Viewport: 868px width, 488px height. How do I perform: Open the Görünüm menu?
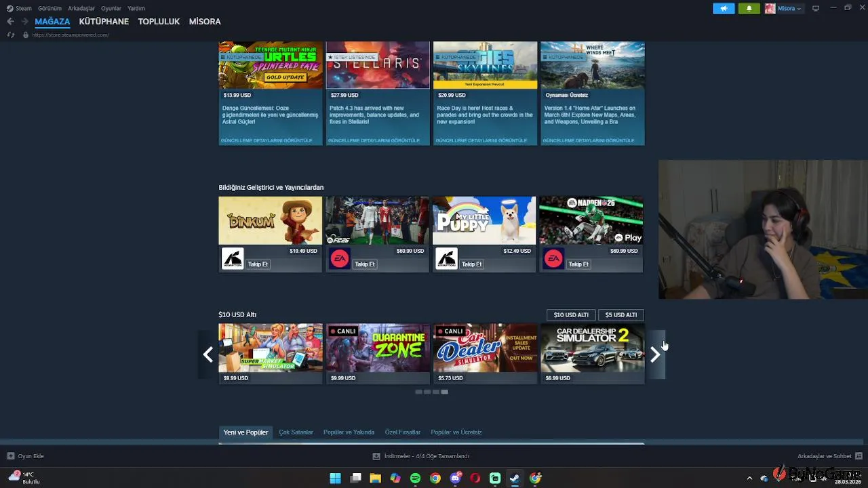click(x=50, y=8)
